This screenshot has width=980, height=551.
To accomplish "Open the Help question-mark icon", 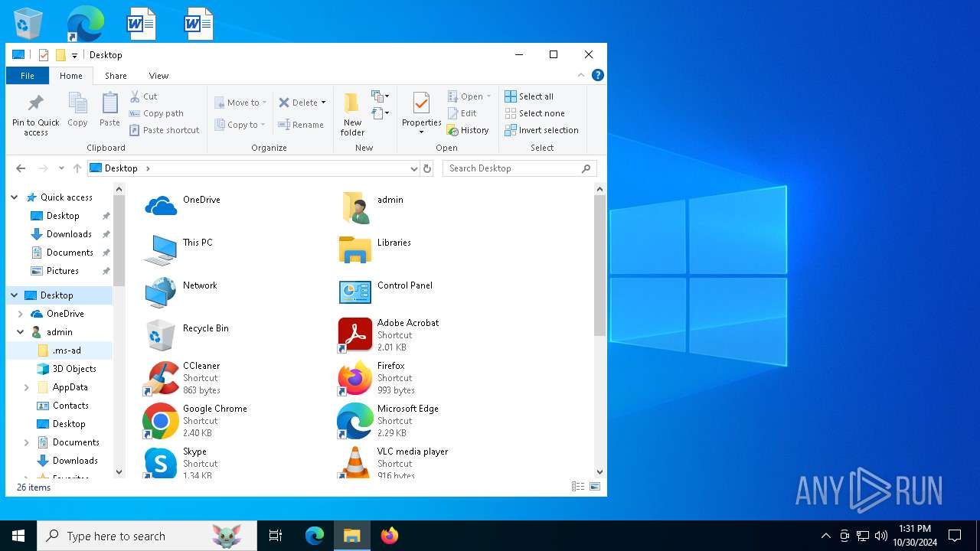I will click(x=598, y=75).
